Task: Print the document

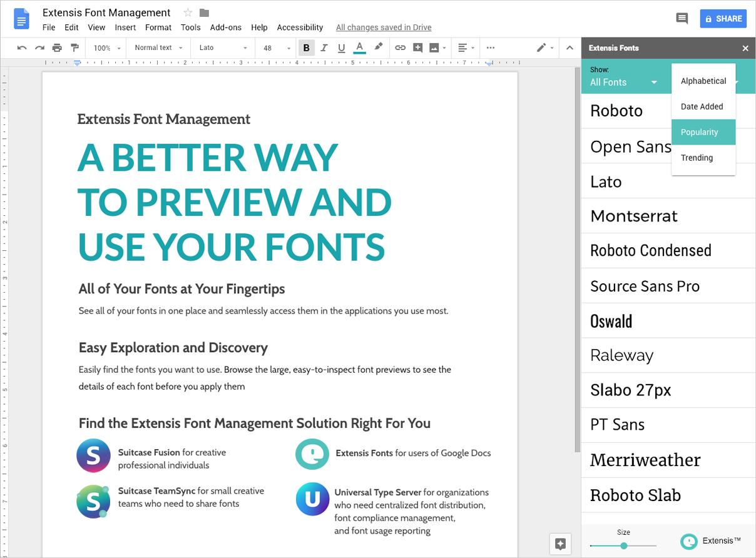Action: click(57, 48)
